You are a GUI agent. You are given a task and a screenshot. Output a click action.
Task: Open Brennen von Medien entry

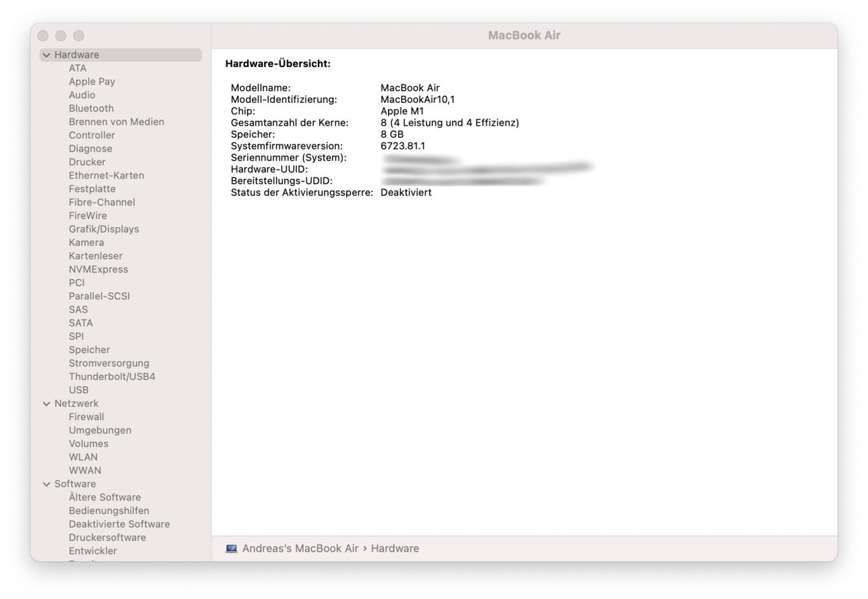[x=117, y=122]
